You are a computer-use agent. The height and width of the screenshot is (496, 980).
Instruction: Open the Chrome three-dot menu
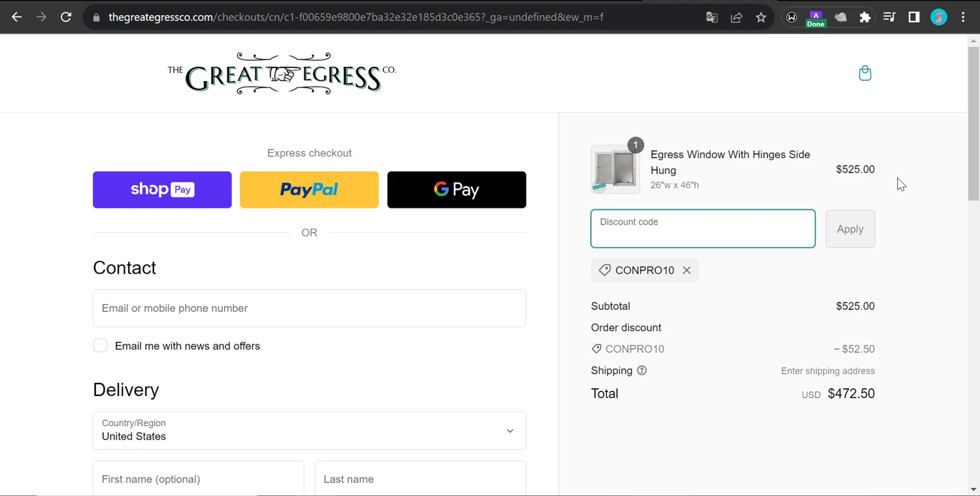(963, 18)
